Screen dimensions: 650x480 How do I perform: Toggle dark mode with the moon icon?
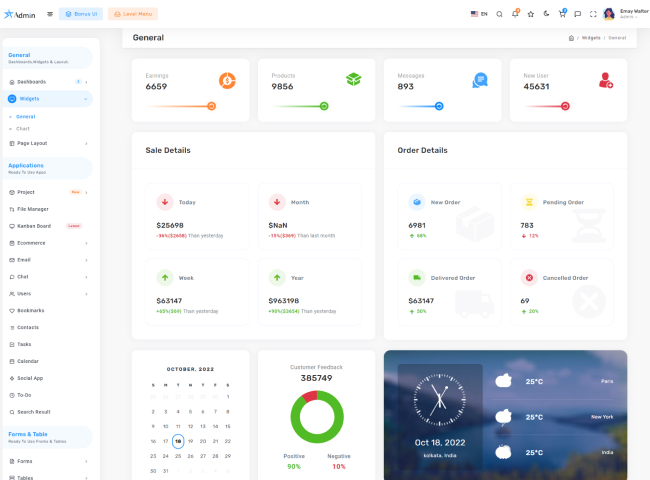tap(546, 14)
